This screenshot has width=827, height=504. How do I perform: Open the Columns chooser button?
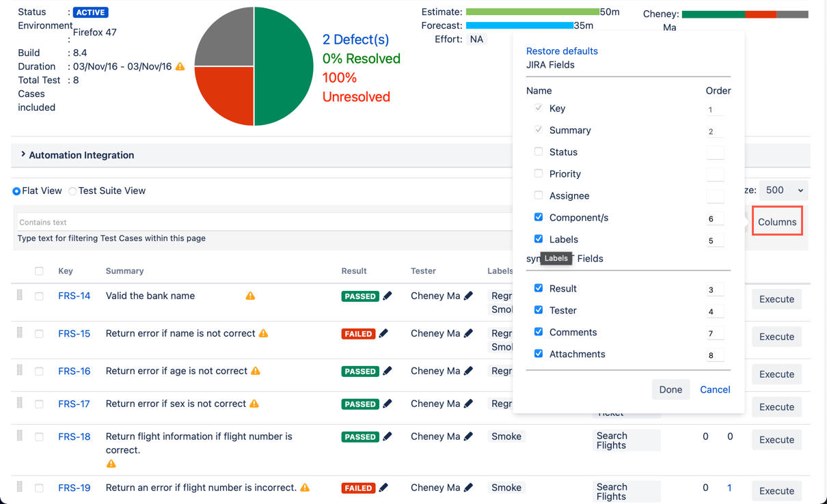pos(777,222)
